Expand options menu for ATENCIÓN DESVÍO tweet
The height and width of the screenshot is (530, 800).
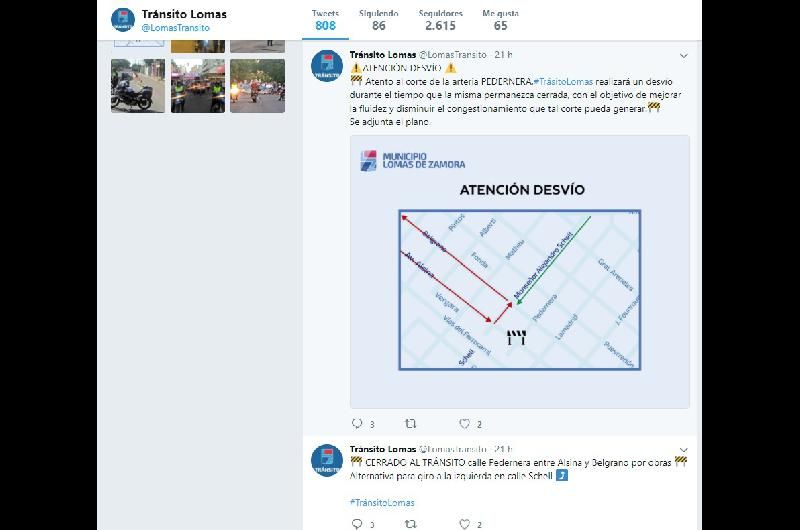coord(683,55)
